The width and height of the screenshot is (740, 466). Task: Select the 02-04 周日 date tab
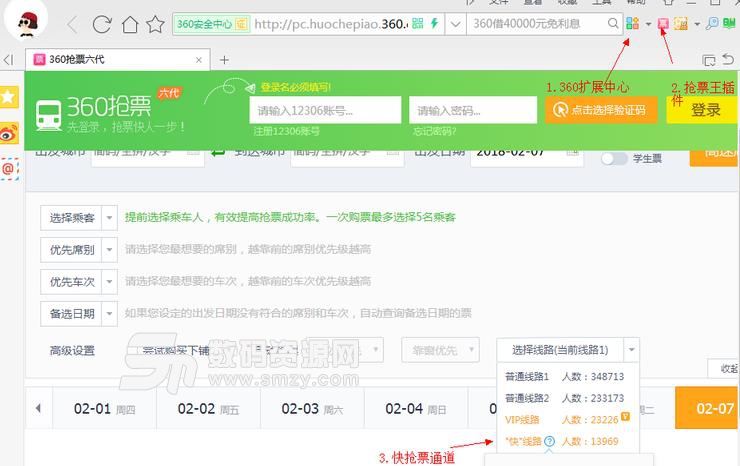416,408
